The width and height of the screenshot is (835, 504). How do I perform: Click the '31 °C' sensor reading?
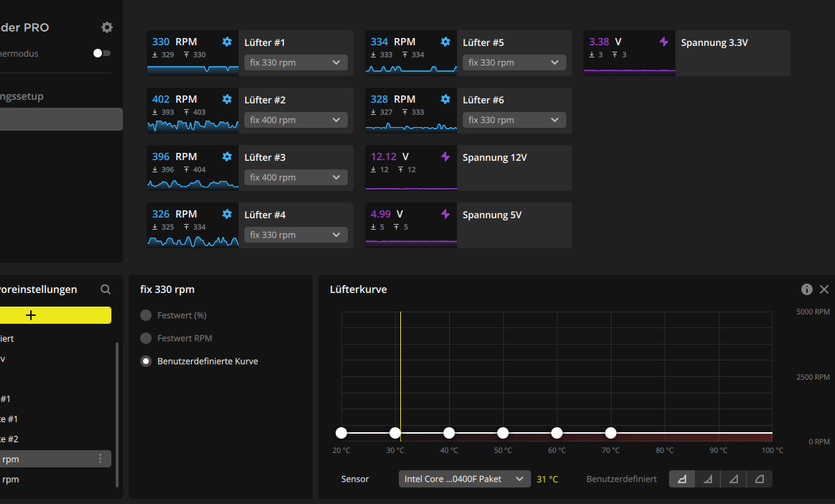pos(548,479)
